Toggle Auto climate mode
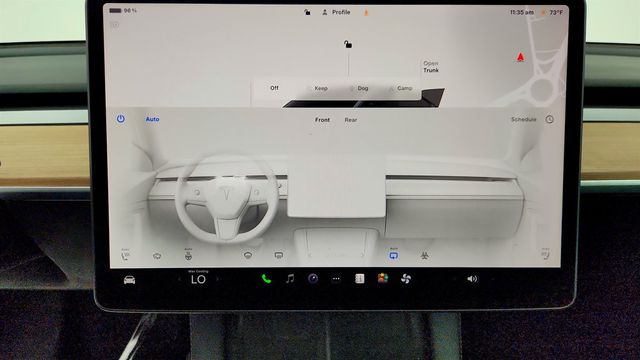 tap(152, 119)
